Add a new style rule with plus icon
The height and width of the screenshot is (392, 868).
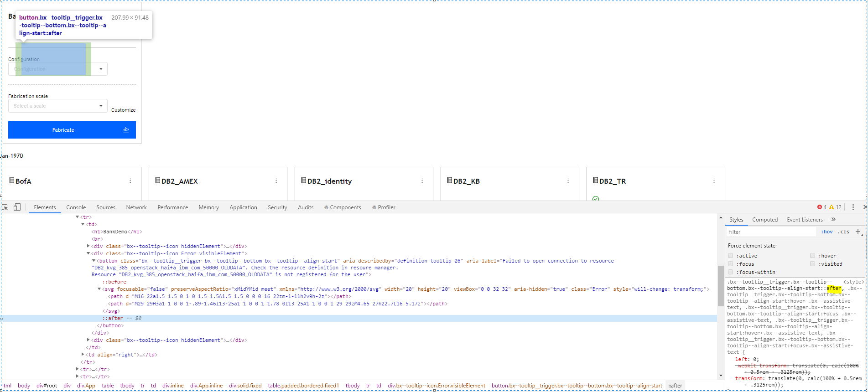[858, 232]
